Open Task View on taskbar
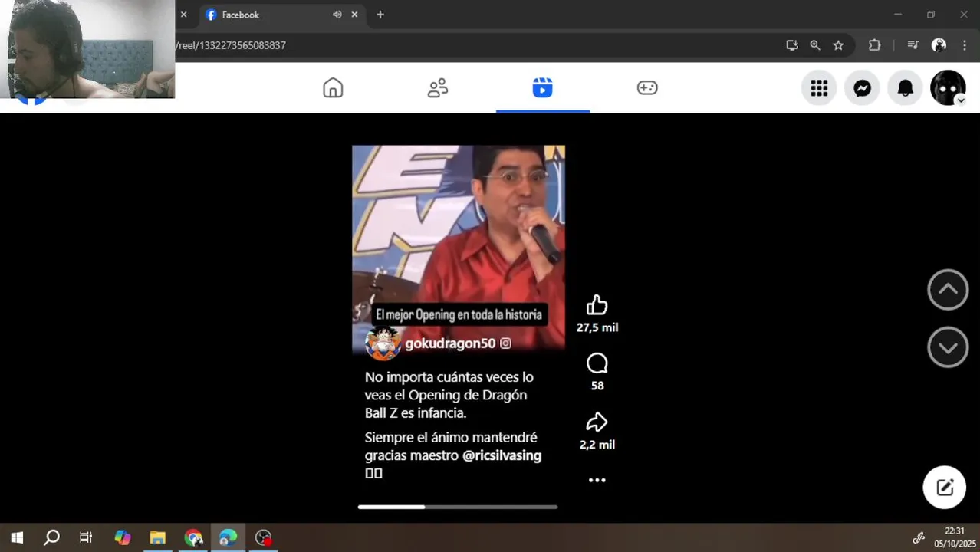Viewport: 980px width, 552px height. 86,537
